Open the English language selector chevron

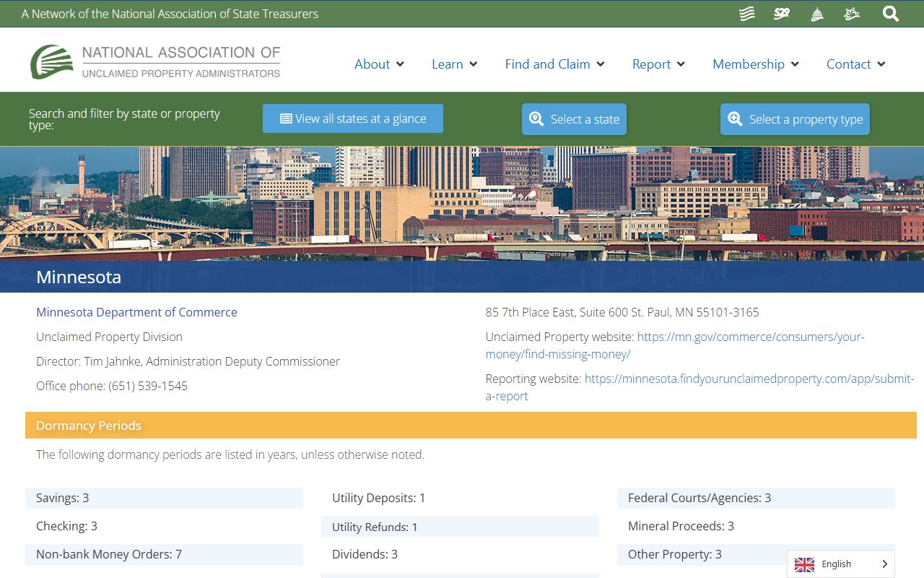coord(885,564)
